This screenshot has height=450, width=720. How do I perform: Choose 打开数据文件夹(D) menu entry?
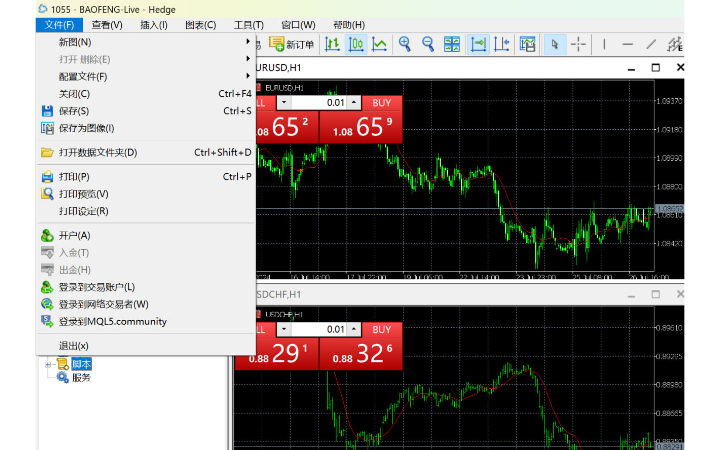(146, 152)
